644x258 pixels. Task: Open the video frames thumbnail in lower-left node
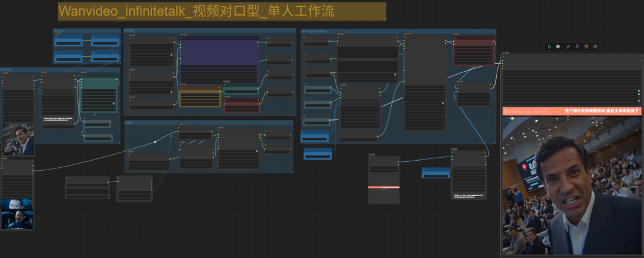(x=17, y=214)
